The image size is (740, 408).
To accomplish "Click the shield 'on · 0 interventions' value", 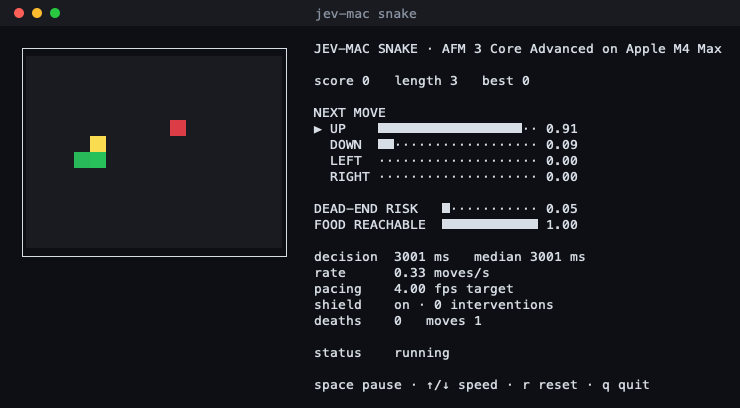I will click(x=473, y=305).
